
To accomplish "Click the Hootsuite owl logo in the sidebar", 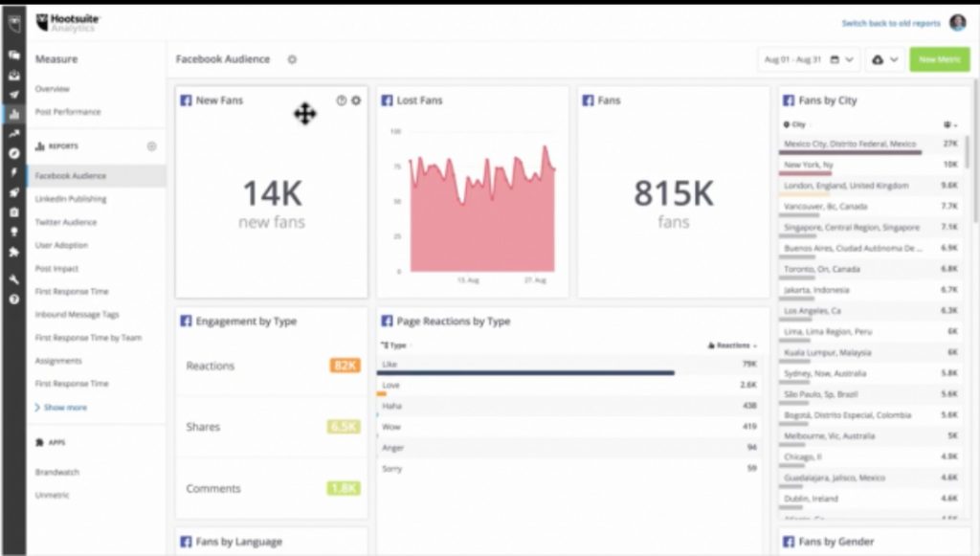I will pos(13,23).
